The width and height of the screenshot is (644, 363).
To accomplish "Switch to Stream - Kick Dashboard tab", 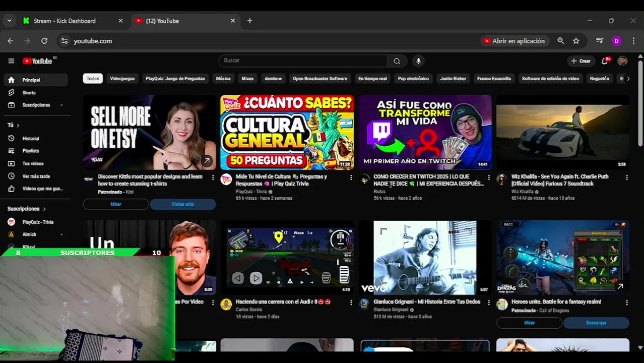I will [73, 21].
